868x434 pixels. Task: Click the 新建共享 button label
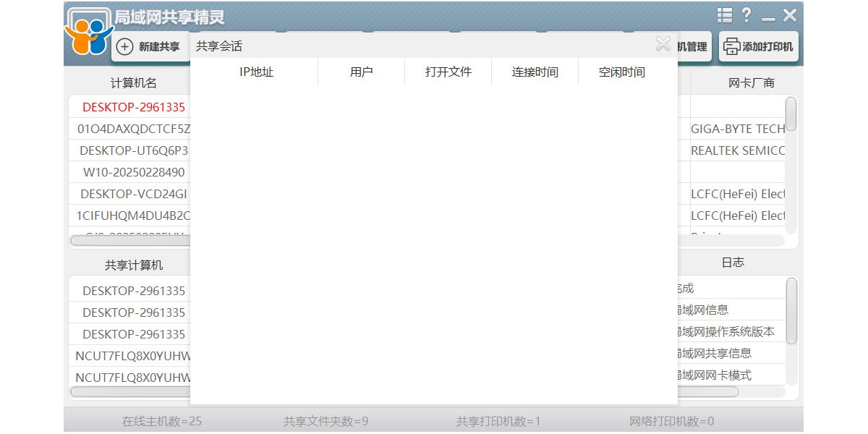click(159, 47)
